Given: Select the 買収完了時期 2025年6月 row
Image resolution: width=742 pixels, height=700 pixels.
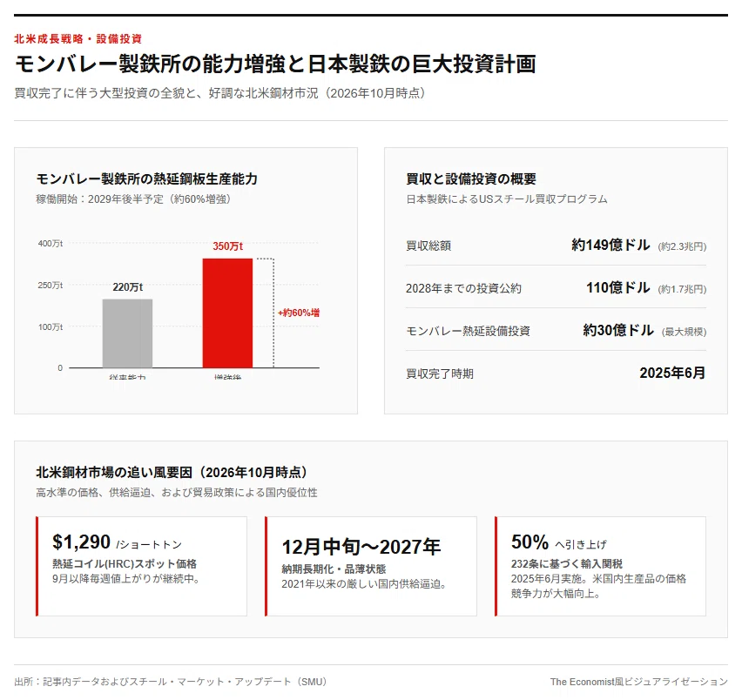Looking at the screenshot, I should pyautogui.click(x=556, y=373).
